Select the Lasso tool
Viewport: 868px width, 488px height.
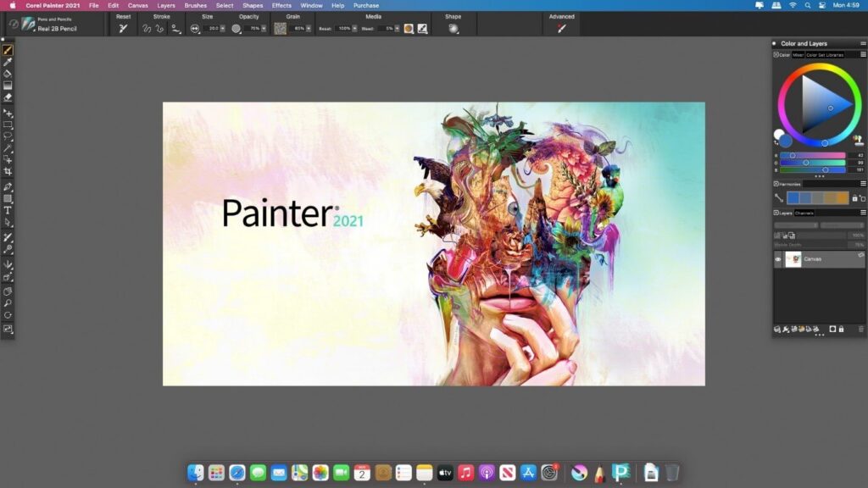coord(8,136)
